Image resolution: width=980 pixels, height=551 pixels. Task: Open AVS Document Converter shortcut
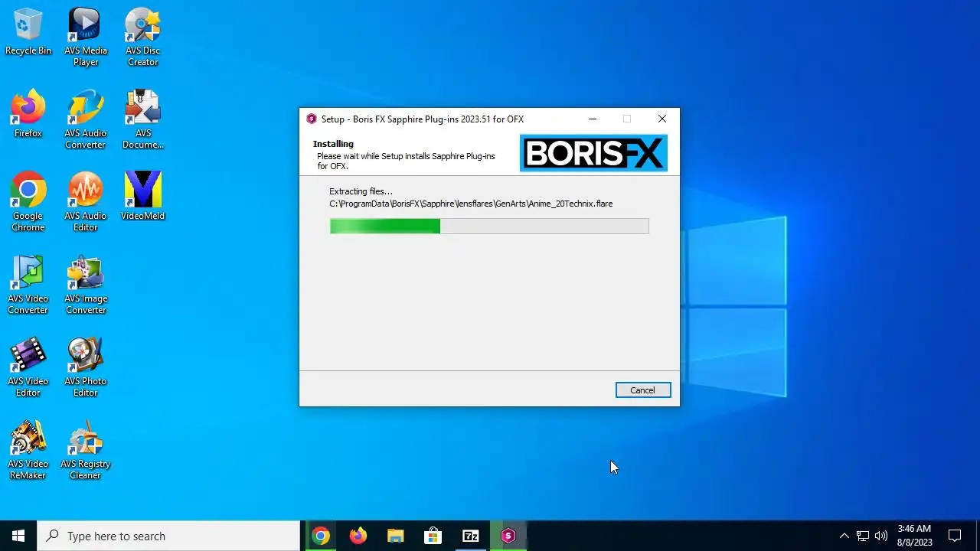142,119
